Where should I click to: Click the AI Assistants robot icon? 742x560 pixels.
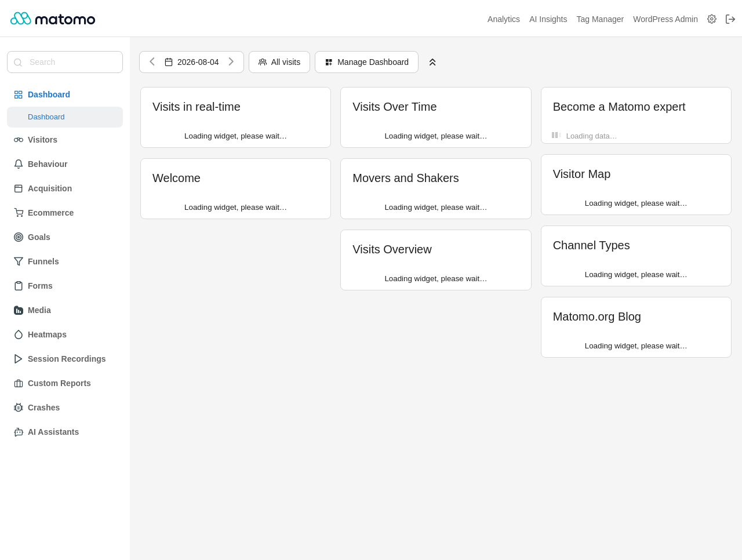pos(19,432)
